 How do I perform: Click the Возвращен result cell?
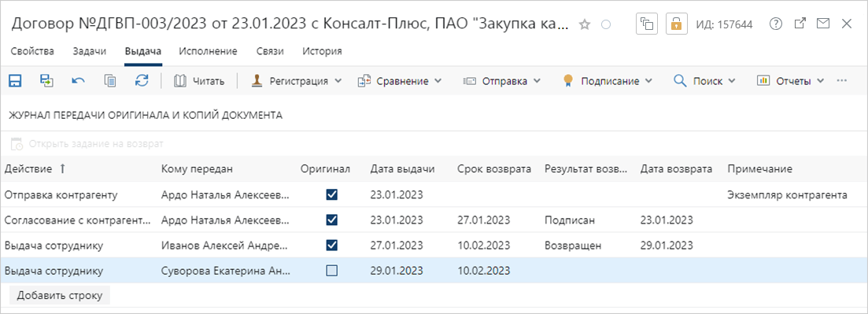point(573,246)
